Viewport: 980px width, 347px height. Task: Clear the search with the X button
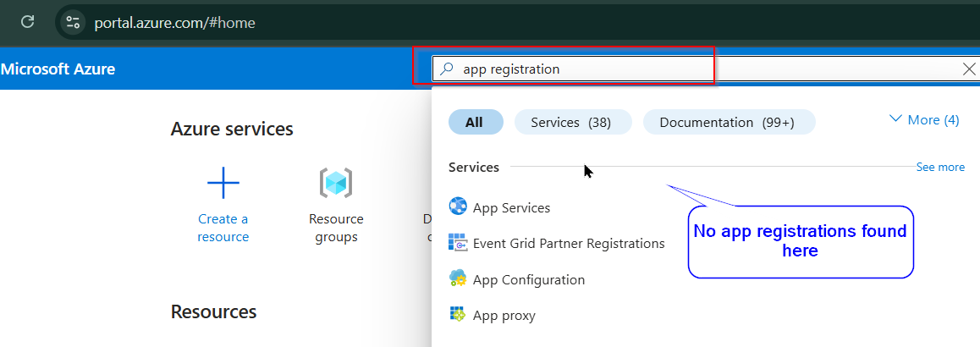coord(969,69)
